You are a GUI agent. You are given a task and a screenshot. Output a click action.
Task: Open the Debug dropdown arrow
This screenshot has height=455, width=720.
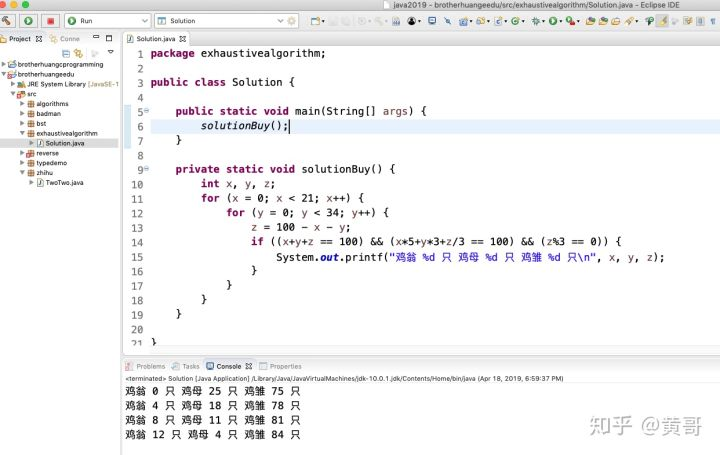[543, 21]
